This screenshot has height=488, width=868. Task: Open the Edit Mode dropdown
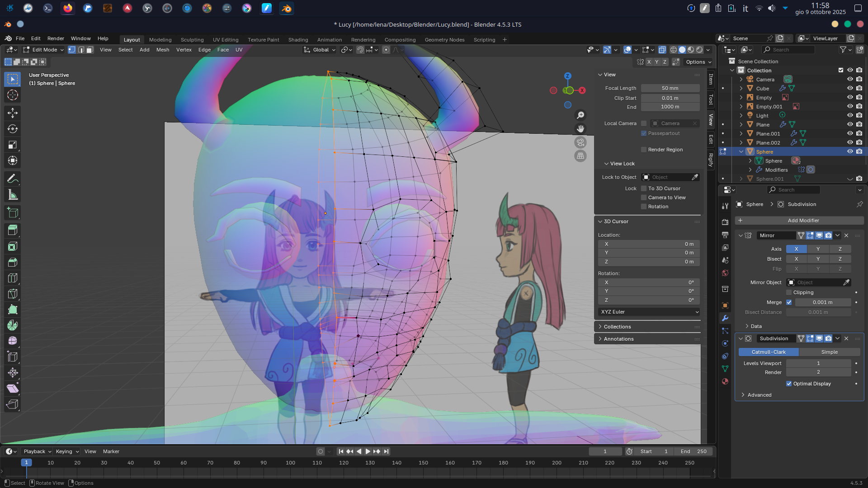point(43,50)
